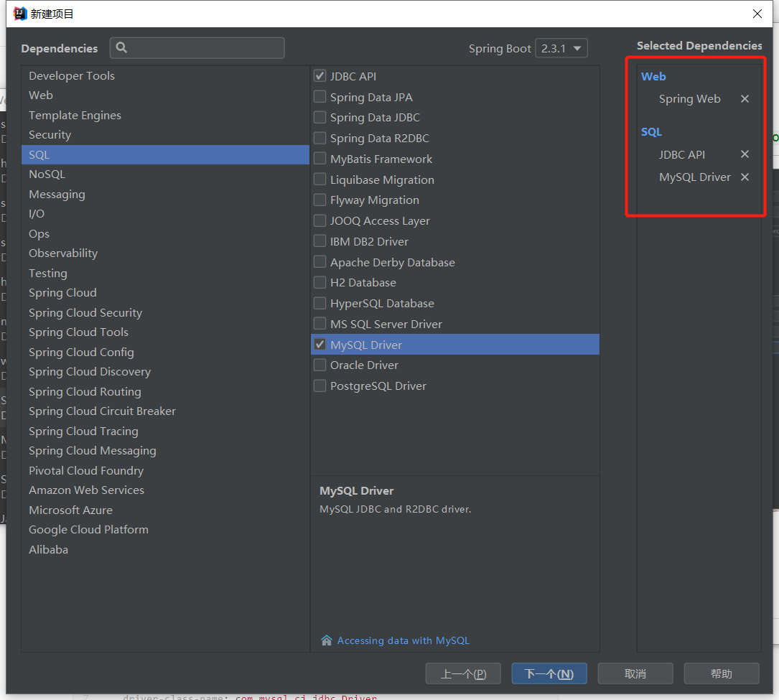
Task: Click the 下一个(N) next button
Action: click(549, 673)
